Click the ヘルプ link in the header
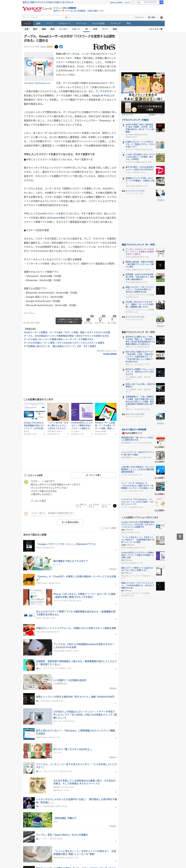The width and height of the screenshot is (186, 868). point(127,2)
